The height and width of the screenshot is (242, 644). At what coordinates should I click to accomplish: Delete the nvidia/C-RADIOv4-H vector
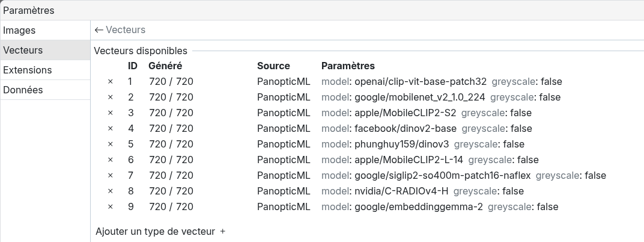pos(110,191)
